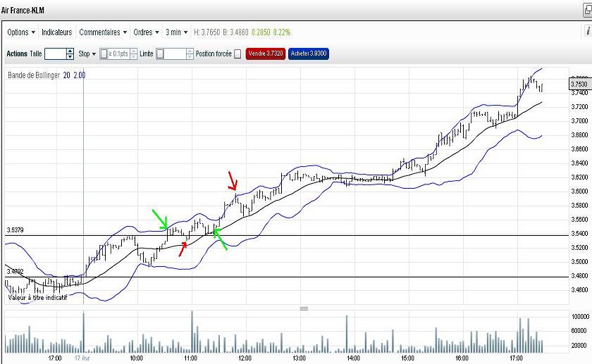The image size is (592, 364).
Task: Increase Limite value with up arrow
Action: click(x=190, y=51)
